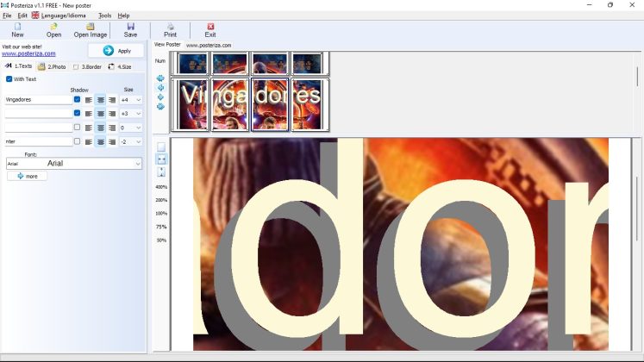Select the View Poster tab
This screenshot has height=362, width=644.
[x=167, y=44]
